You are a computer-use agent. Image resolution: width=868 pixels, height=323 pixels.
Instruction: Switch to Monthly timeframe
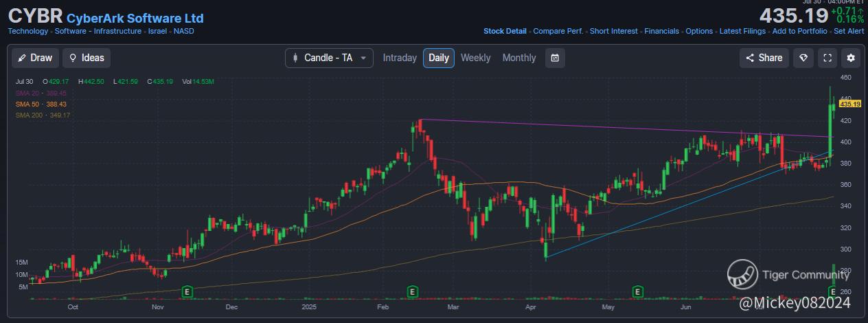click(x=519, y=58)
